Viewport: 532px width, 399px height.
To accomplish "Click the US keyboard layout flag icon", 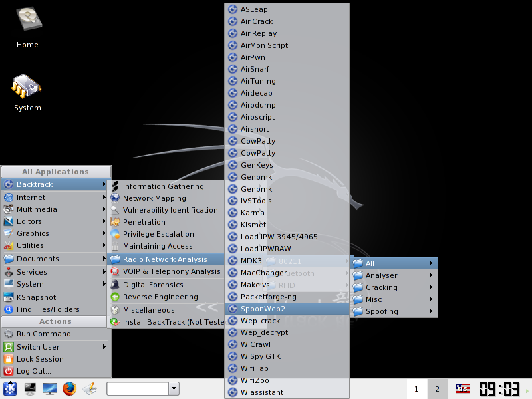I will pyautogui.click(x=463, y=389).
